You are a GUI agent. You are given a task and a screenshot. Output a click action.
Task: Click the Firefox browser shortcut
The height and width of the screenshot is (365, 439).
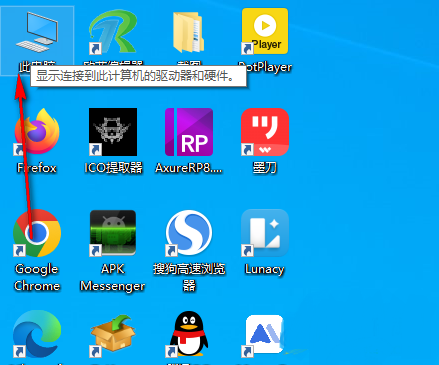(37, 132)
